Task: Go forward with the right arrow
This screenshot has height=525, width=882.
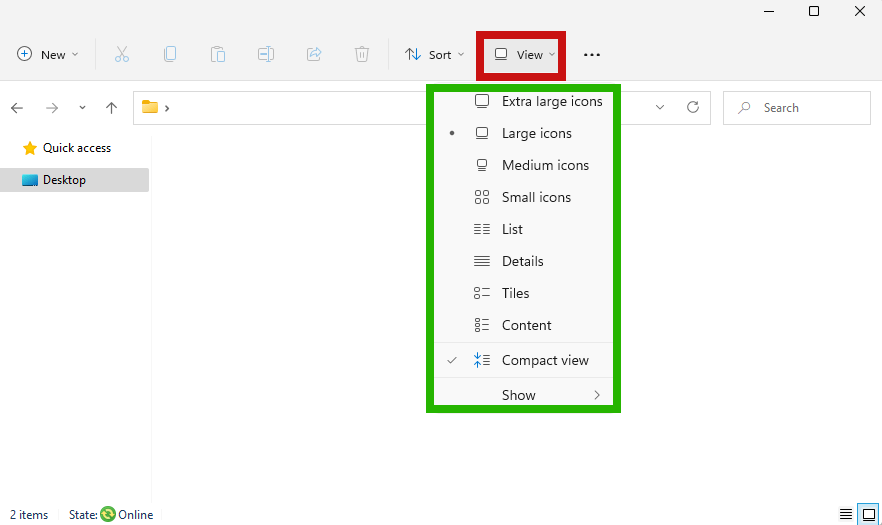Action: [52, 108]
